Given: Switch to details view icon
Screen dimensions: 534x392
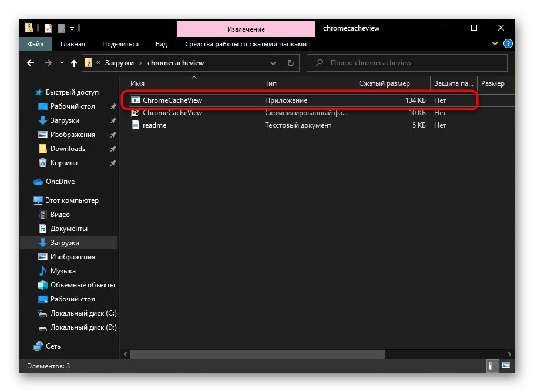Looking at the screenshot, I should point(492,366).
